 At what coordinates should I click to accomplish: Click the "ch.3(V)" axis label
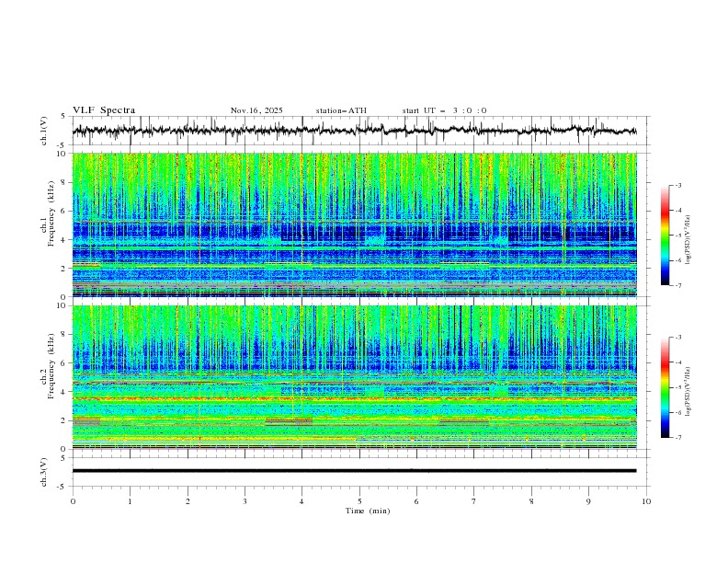pyautogui.click(x=44, y=472)
